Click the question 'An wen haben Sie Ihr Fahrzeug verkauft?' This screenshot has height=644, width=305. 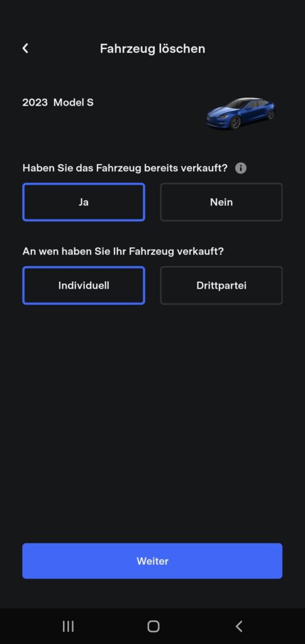123,252
